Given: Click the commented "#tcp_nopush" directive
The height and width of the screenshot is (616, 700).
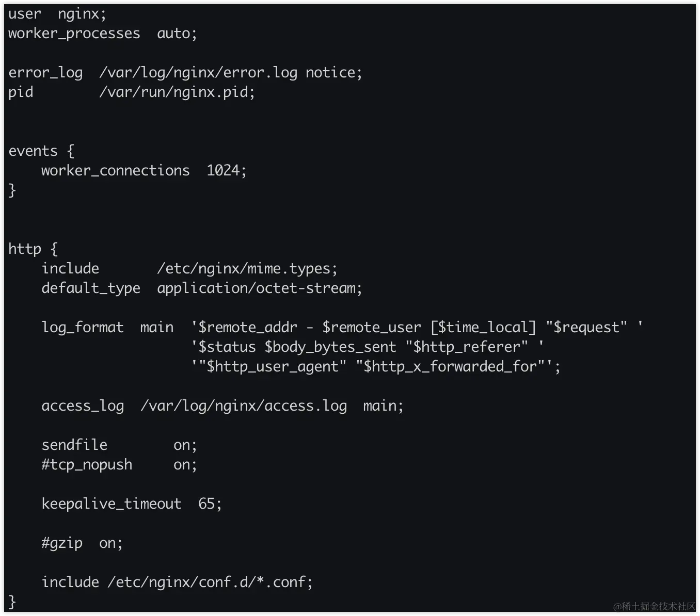Looking at the screenshot, I should click(87, 465).
